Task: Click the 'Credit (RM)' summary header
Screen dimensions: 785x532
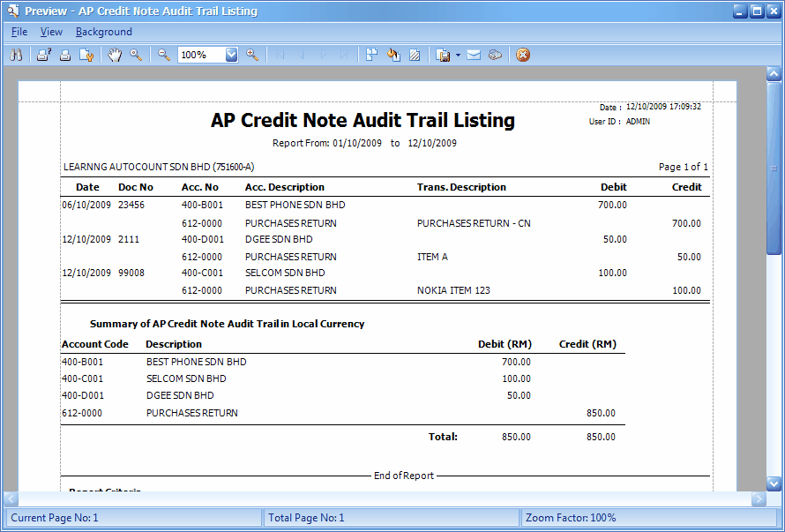Action: [587, 344]
